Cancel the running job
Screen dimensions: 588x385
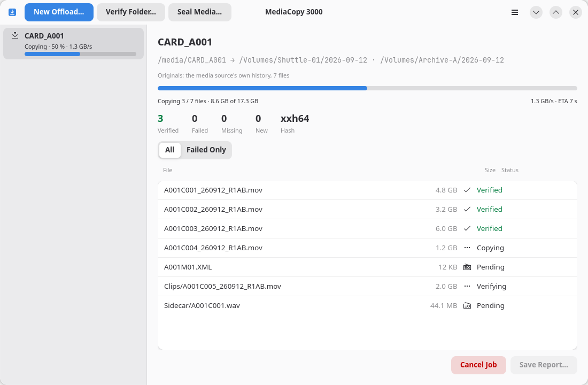[478, 365]
